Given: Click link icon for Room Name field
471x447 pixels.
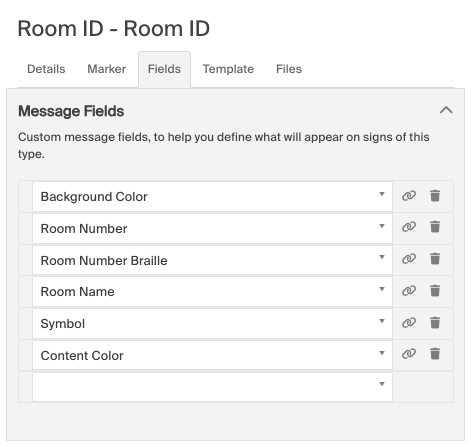Looking at the screenshot, I should click(x=409, y=291).
